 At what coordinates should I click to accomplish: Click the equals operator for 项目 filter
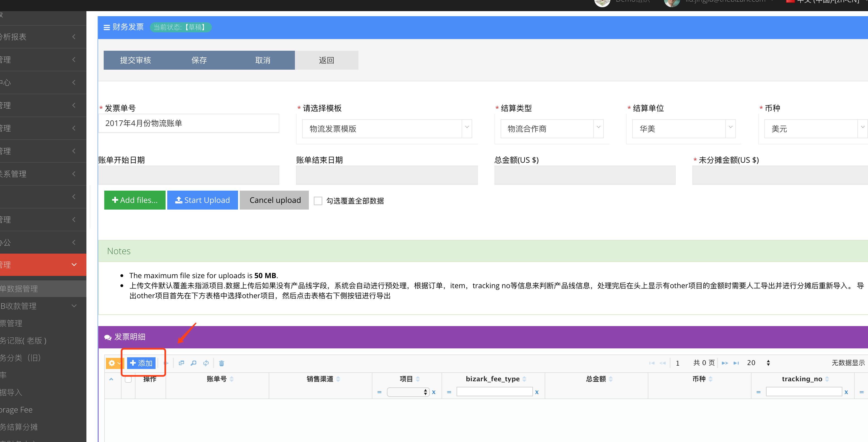(379, 392)
